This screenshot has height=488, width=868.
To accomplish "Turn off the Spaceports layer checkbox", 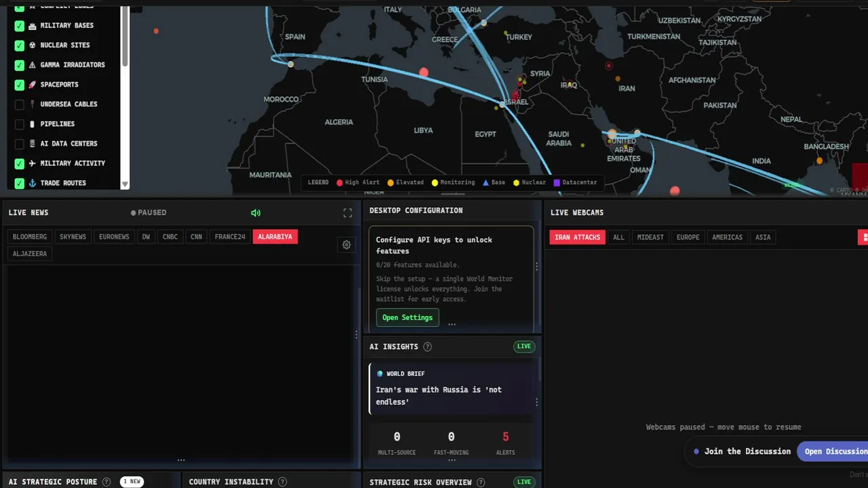I will 20,85.
